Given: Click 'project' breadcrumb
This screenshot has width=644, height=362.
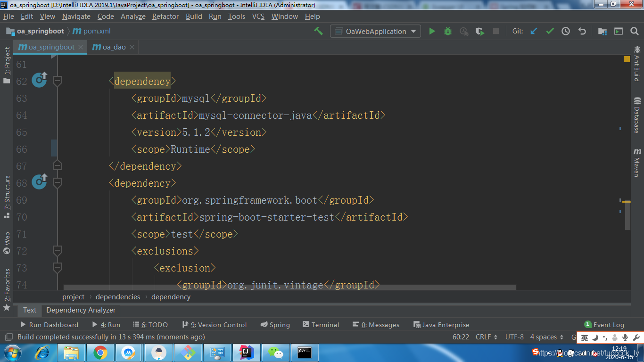Looking at the screenshot, I should point(73,297).
